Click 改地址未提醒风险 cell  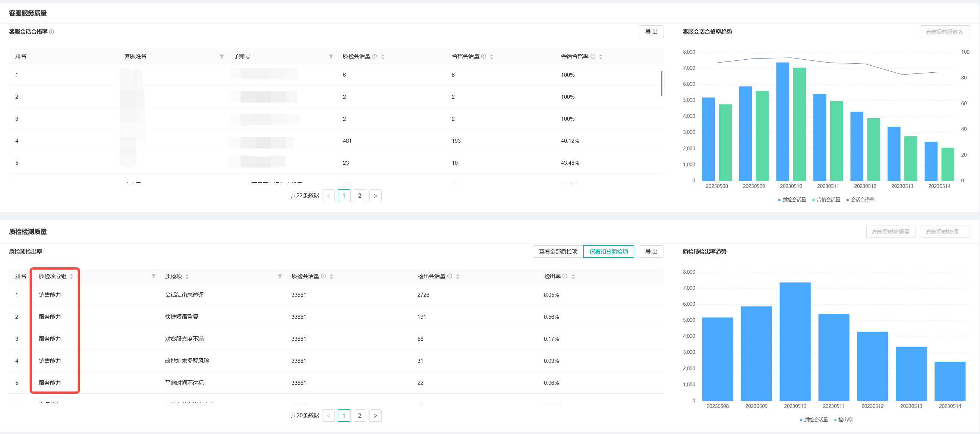(x=187, y=361)
